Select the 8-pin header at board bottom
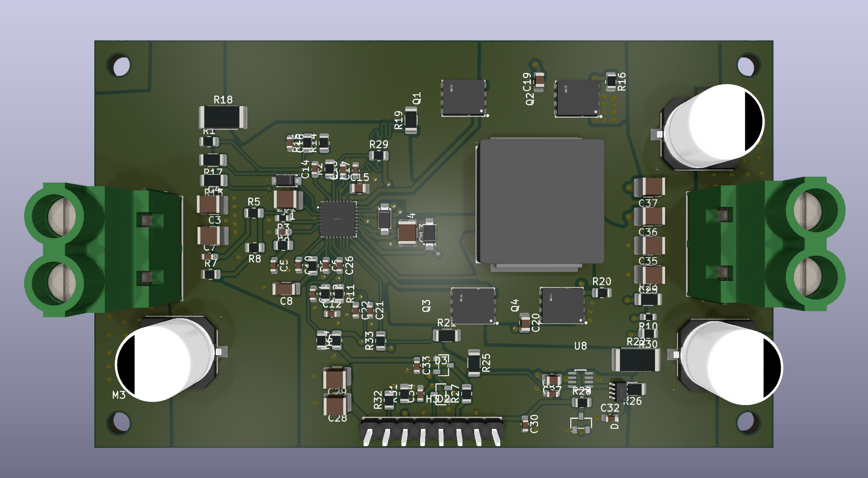The height and width of the screenshot is (478, 868). pos(432,431)
